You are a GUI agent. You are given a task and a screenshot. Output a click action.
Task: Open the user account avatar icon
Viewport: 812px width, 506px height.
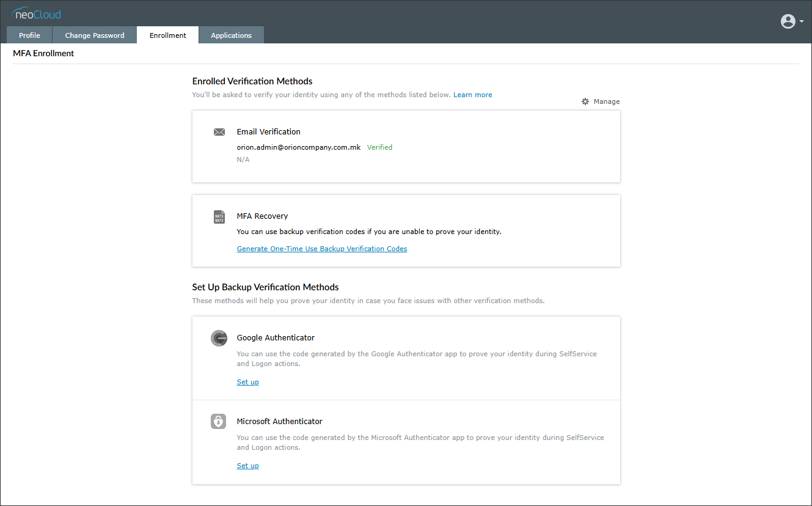788,21
